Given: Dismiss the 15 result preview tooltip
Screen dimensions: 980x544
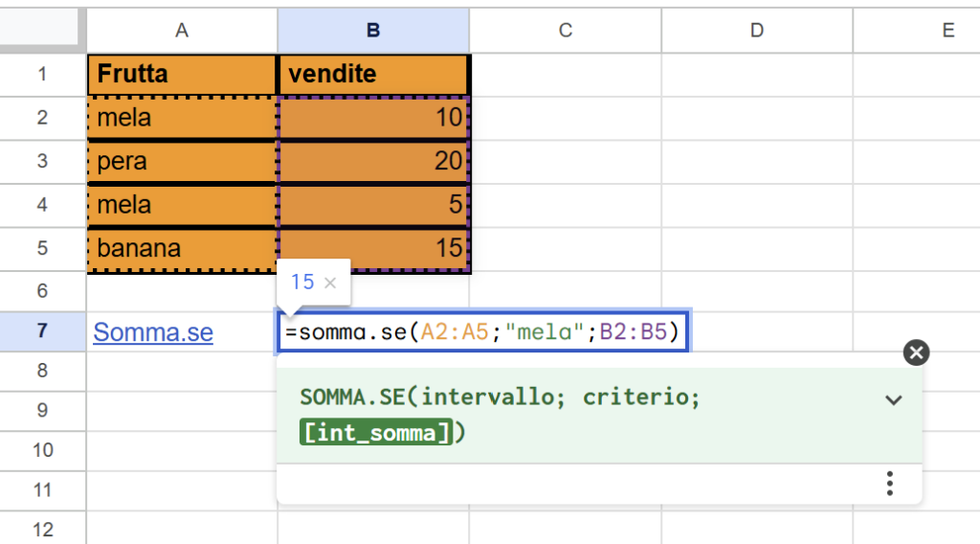Looking at the screenshot, I should (330, 283).
